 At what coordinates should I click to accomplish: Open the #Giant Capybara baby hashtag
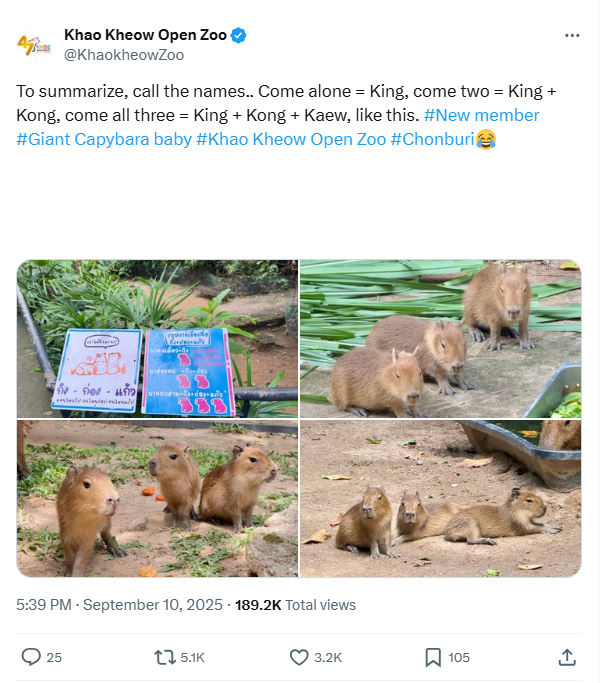point(104,139)
